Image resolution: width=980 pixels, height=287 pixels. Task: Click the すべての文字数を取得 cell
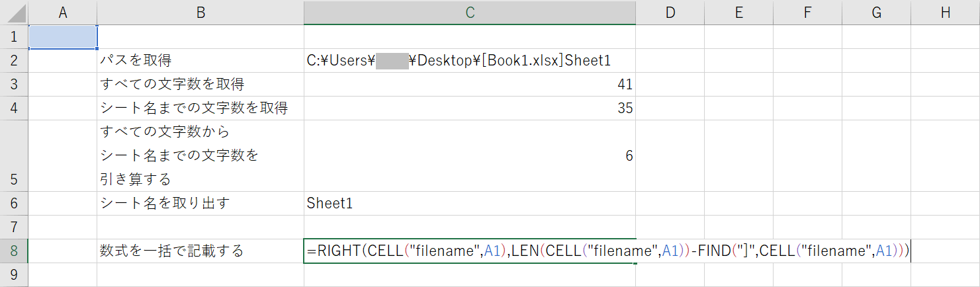(x=200, y=84)
